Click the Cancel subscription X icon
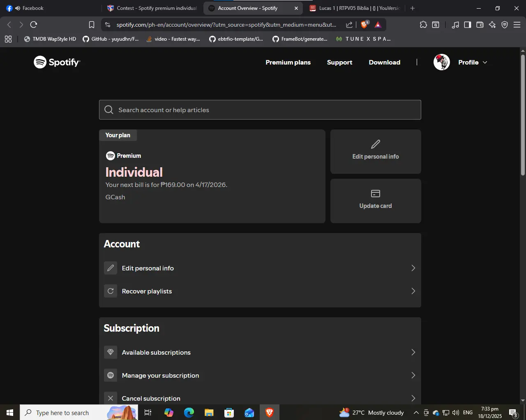The width and height of the screenshot is (526, 420). 111,398
